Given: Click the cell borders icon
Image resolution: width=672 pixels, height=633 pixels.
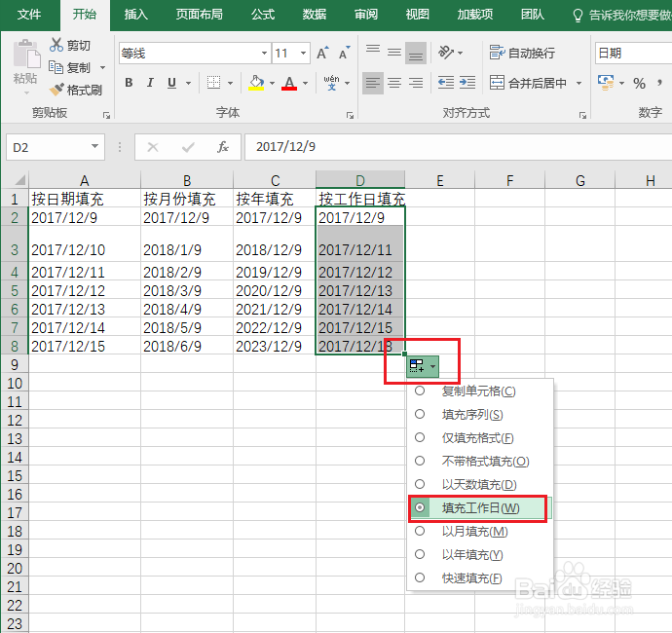Looking at the screenshot, I should (x=213, y=82).
